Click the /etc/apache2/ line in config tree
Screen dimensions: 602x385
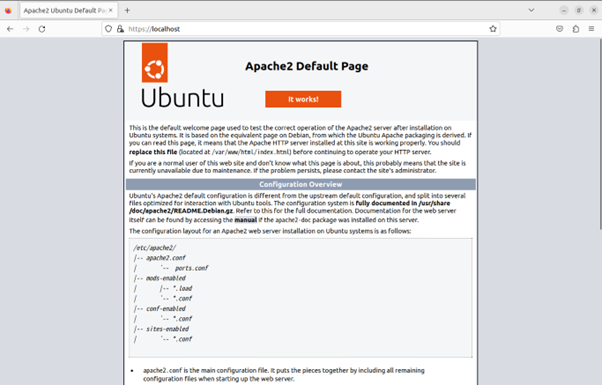coord(155,248)
